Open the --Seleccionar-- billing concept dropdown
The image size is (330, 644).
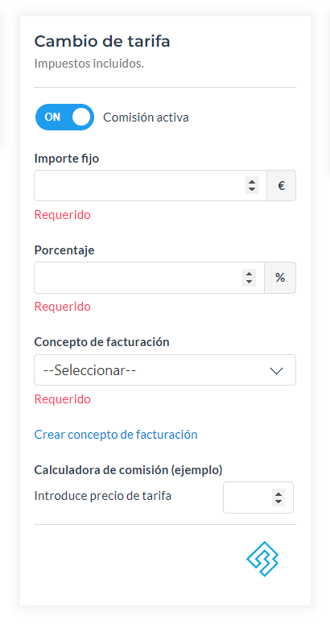tap(165, 370)
